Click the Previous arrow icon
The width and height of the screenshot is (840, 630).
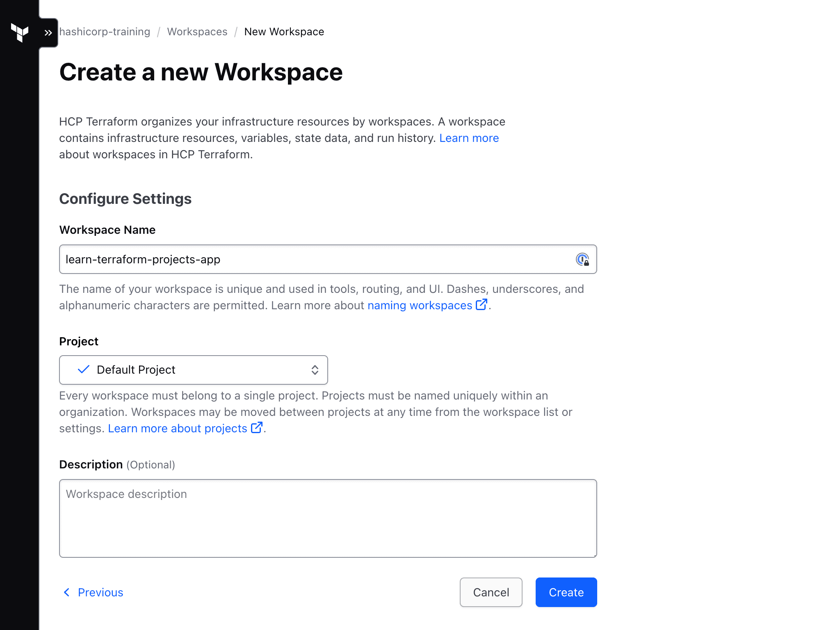[x=69, y=592]
